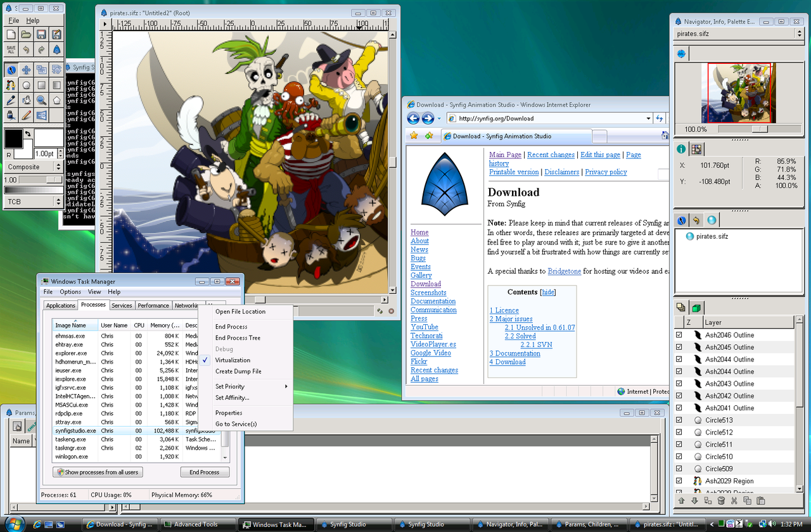Select the Rotate tool
The height and width of the screenshot is (532, 811).
[x=56, y=70]
